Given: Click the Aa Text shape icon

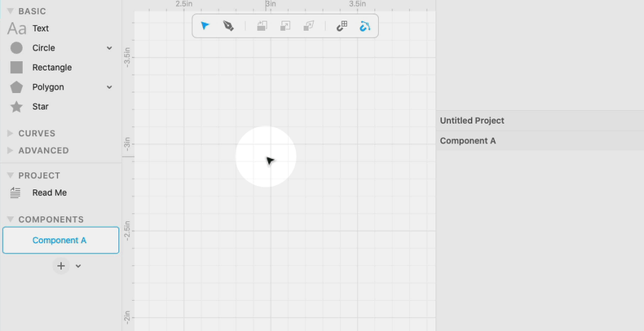Looking at the screenshot, I should pos(16,29).
